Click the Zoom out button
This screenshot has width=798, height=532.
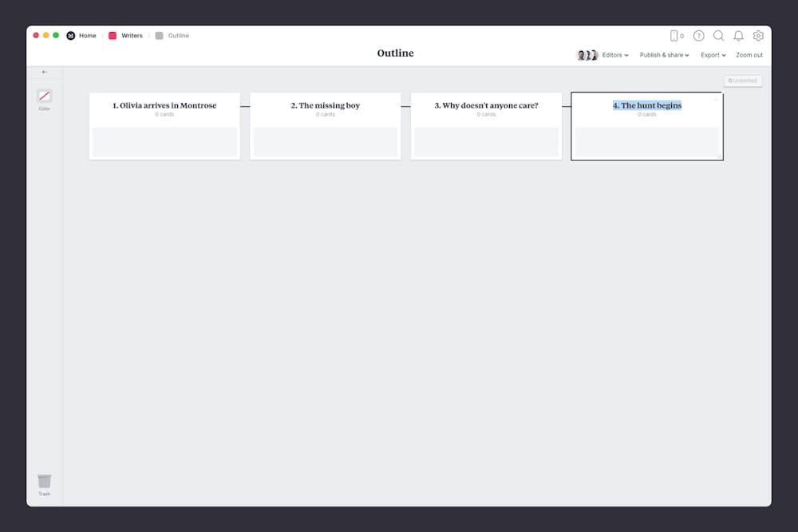point(749,54)
